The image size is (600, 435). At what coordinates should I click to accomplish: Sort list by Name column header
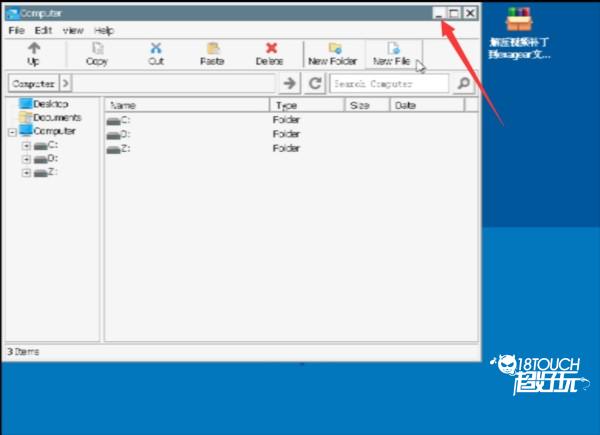(x=186, y=104)
